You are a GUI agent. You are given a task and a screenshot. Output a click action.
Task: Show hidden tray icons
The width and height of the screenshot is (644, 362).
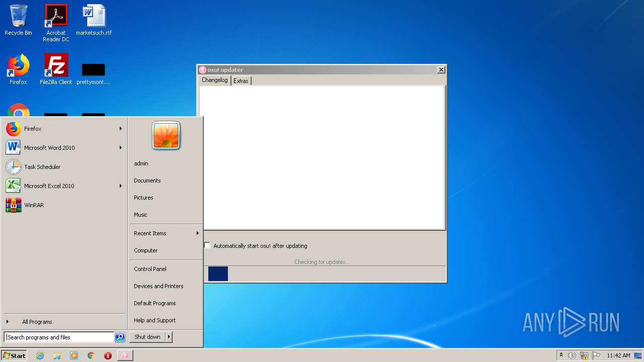pyautogui.click(x=561, y=355)
